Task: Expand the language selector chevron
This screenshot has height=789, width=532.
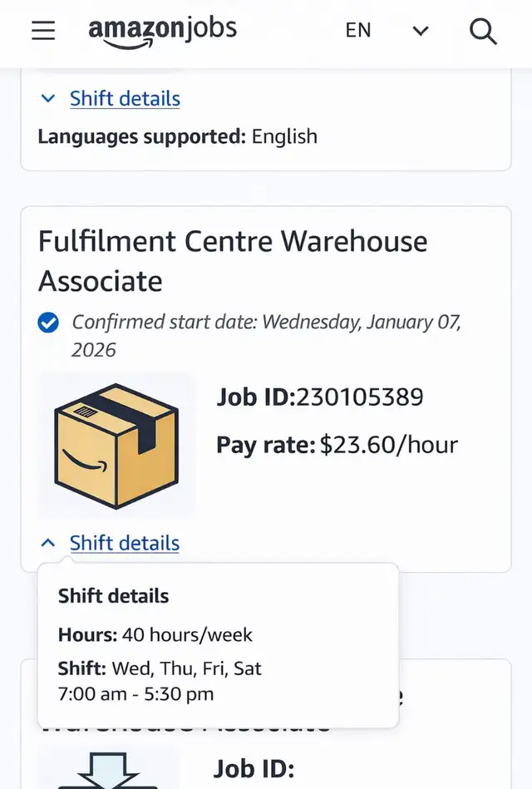Action: point(421,32)
